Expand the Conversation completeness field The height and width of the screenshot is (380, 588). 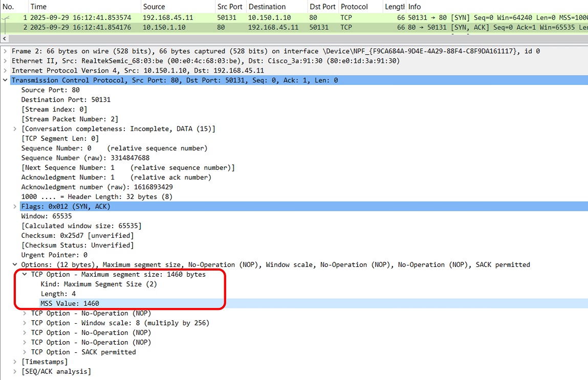[15, 129]
